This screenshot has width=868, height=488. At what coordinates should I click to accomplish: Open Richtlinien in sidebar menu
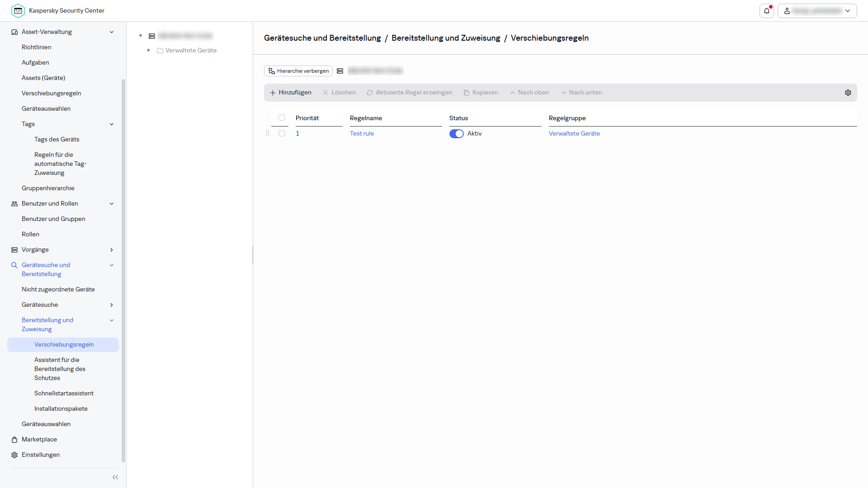(37, 47)
